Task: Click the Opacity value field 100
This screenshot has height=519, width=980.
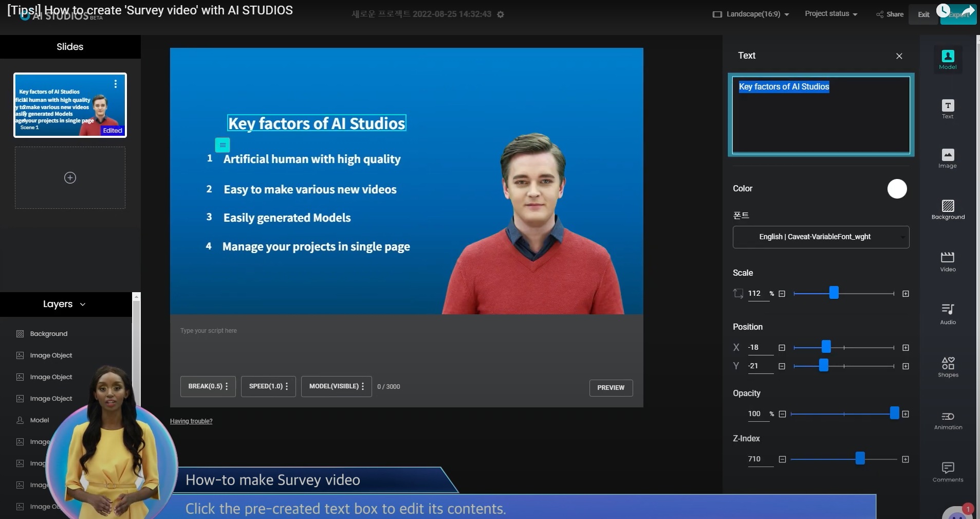Action: 758,414
